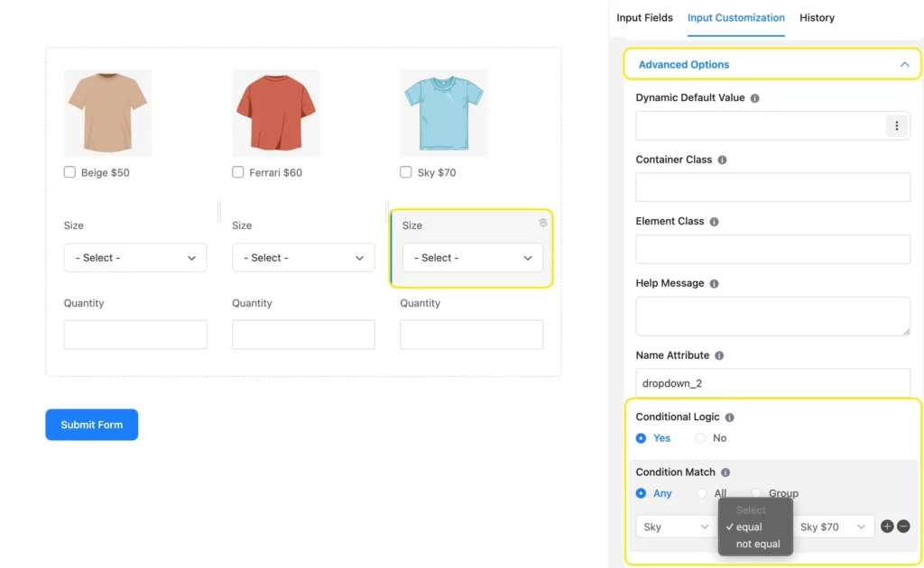The width and height of the screenshot is (924, 568).
Task: Focus the Element Class input
Action: click(x=773, y=249)
